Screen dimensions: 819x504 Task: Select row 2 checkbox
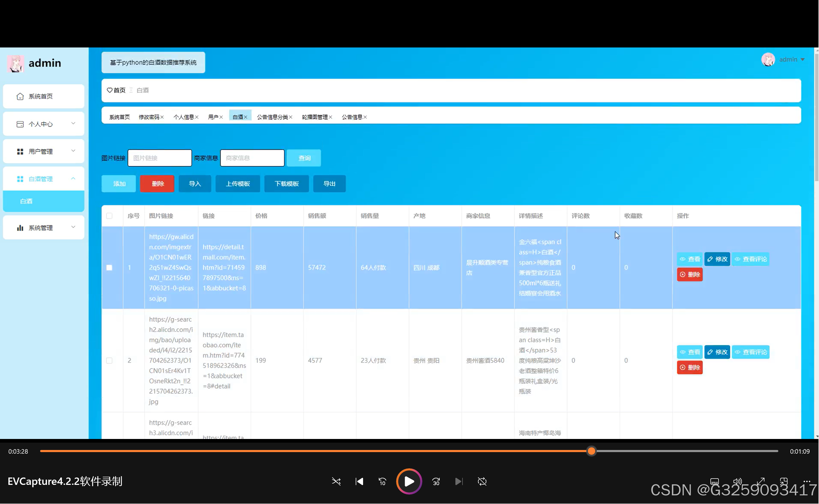tap(109, 360)
